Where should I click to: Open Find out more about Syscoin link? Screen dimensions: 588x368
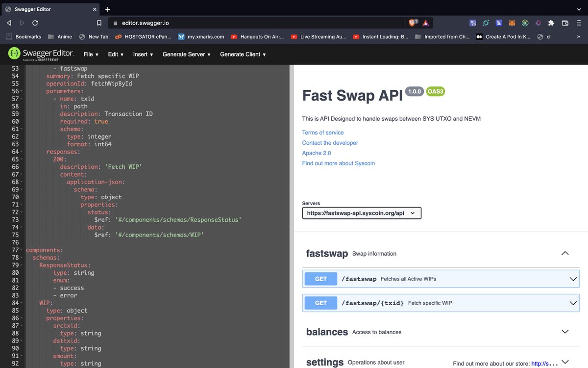pos(339,163)
